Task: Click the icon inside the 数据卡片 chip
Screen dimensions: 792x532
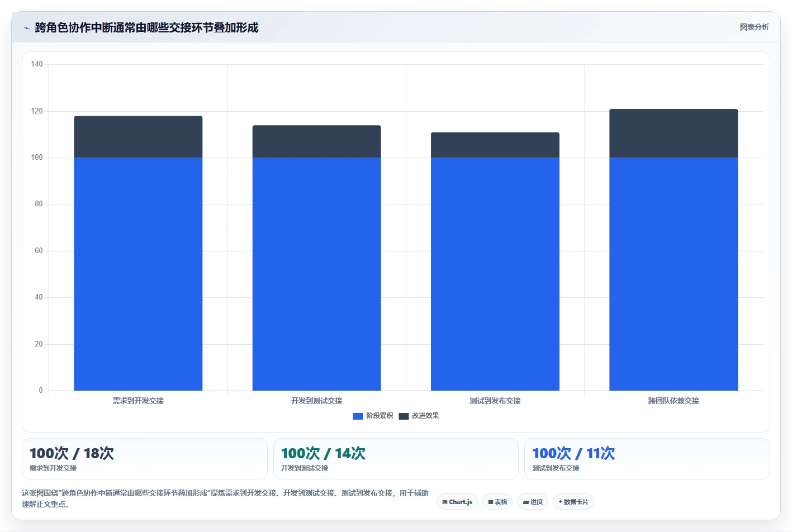Action: click(560, 502)
